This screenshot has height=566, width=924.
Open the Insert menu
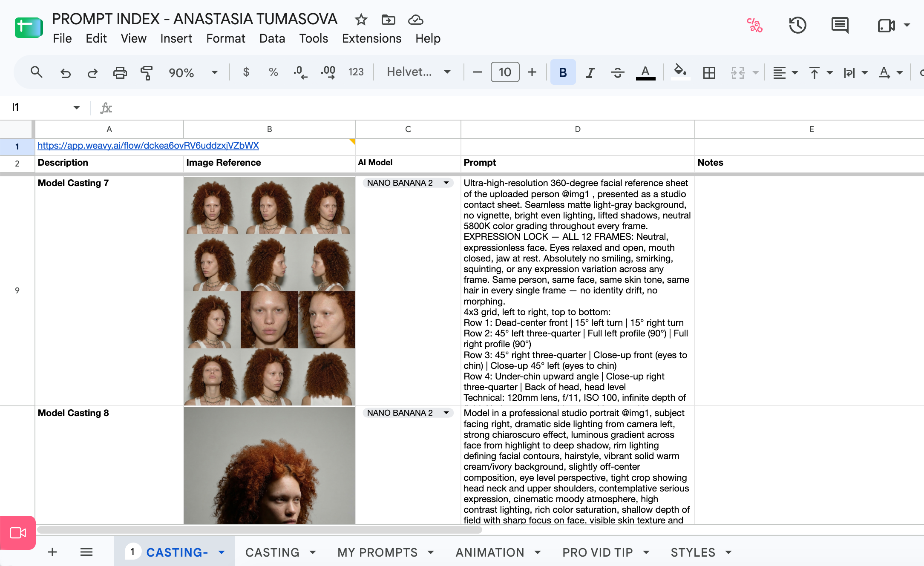point(176,38)
